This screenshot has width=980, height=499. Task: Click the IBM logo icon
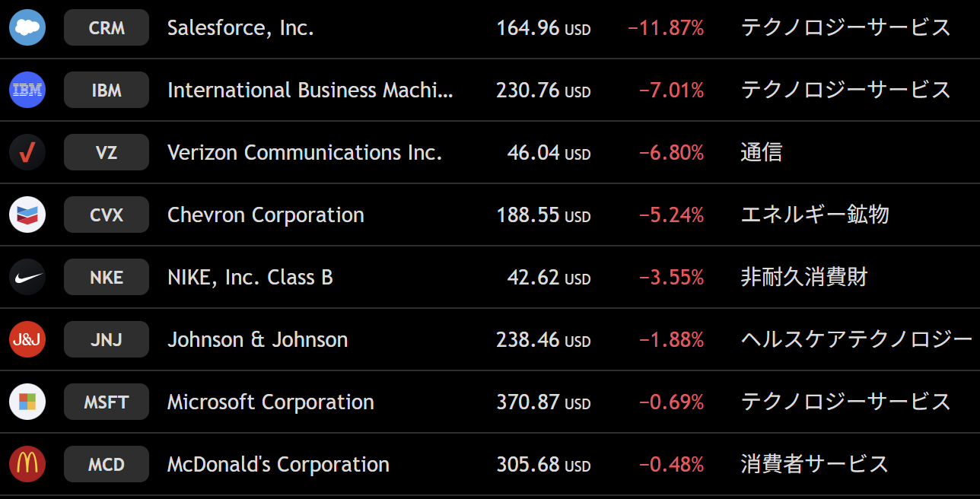tap(27, 91)
